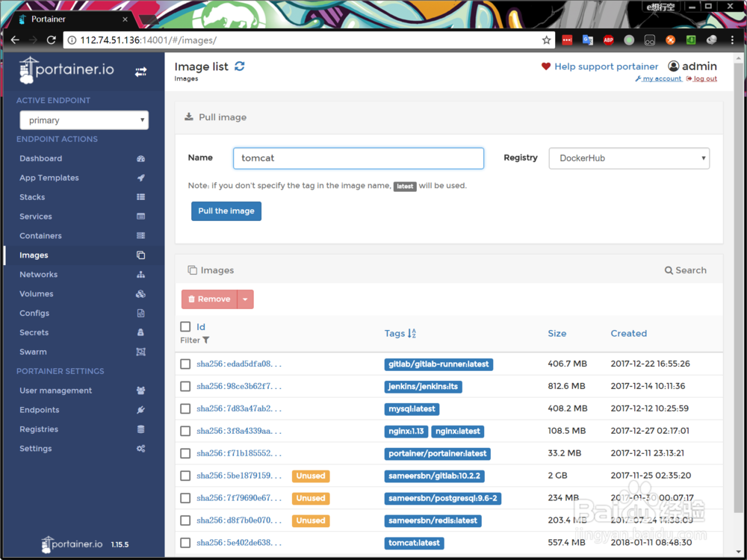The image size is (747, 560).
Task: Click the Filter funnel icon
Action: click(x=206, y=340)
